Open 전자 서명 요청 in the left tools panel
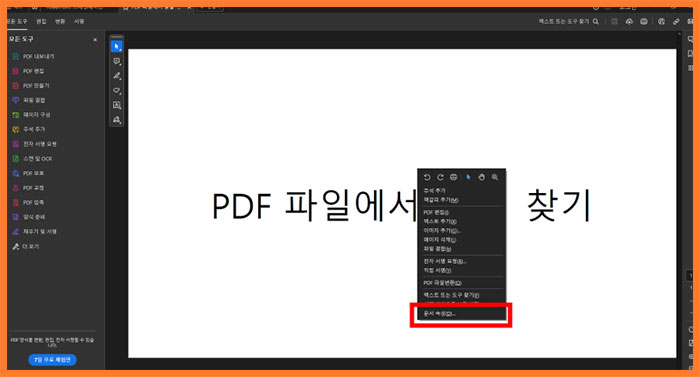Viewport: 700px width, 377px height. pos(34,144)
